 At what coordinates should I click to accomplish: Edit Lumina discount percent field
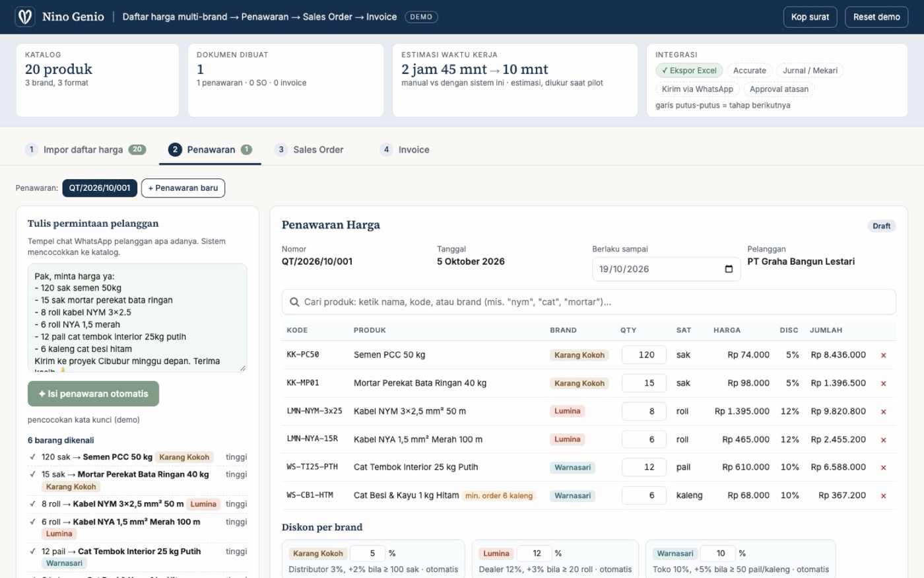coord(533,554)
